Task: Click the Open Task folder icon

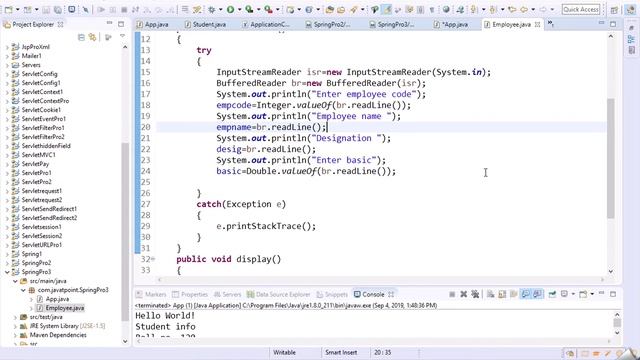Action: (x=341, y=9)
